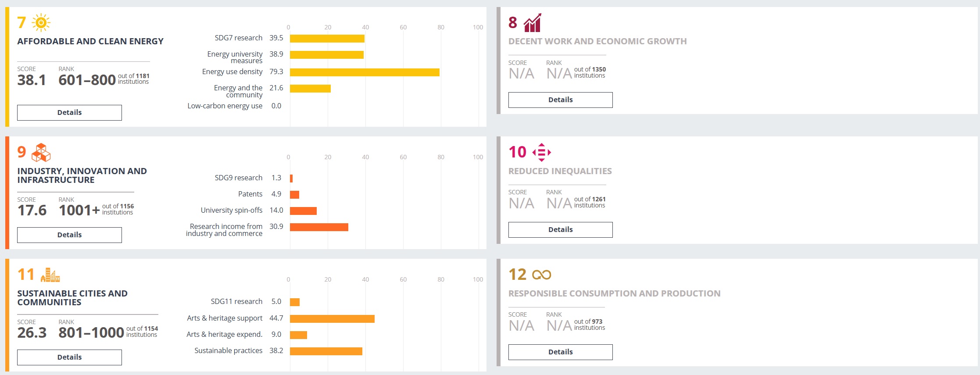Click the Research income from industry bar

pyautogui.click(x=319, y=227)
